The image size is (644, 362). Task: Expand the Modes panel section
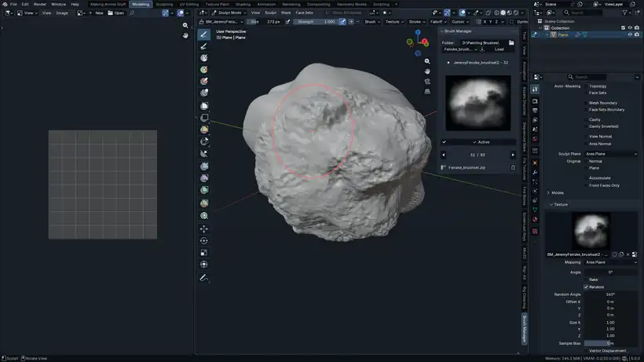click(556, 192)
